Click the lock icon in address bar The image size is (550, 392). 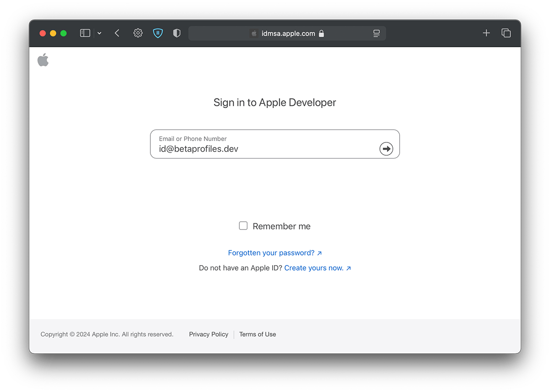pos(321,33)
